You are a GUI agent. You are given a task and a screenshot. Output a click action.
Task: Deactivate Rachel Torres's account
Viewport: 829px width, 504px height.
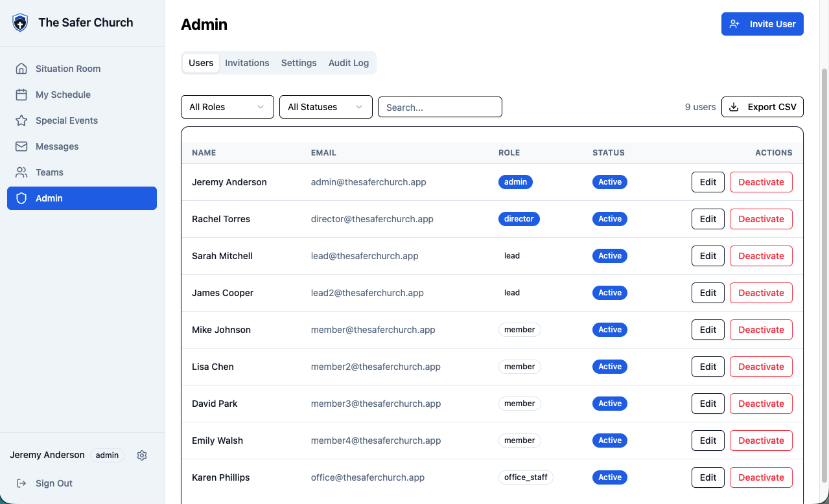pyautogui.click(x=761, y=219)
